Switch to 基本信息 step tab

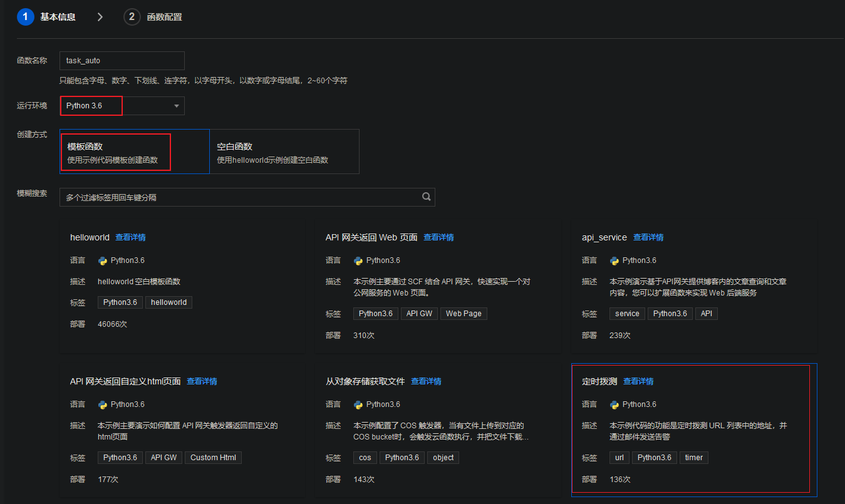58,17
